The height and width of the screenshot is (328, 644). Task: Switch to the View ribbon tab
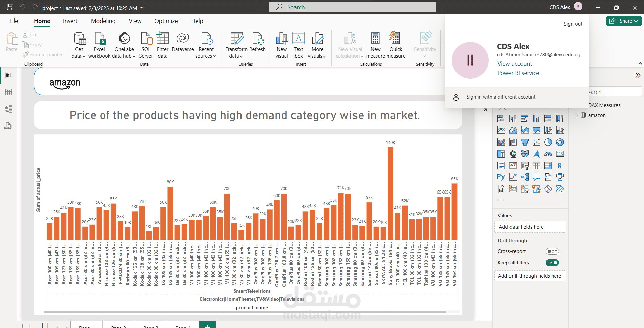click(135, 21)
